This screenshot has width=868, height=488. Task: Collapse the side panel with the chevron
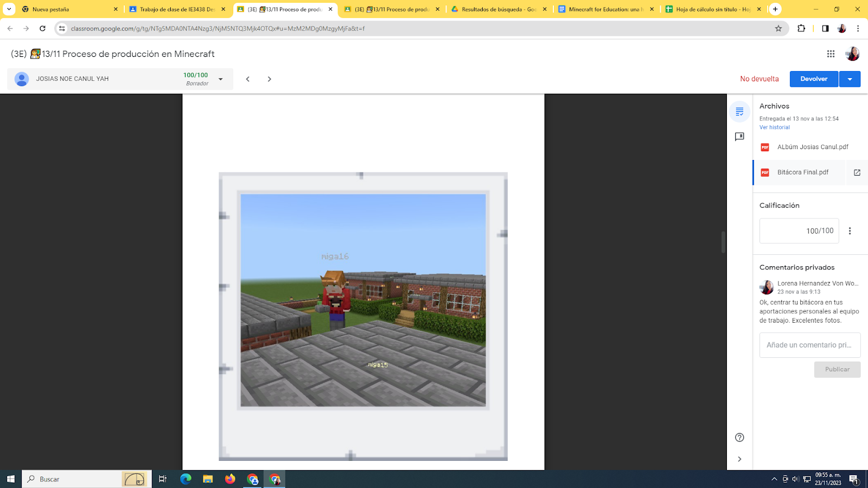[x=739, y=459]
